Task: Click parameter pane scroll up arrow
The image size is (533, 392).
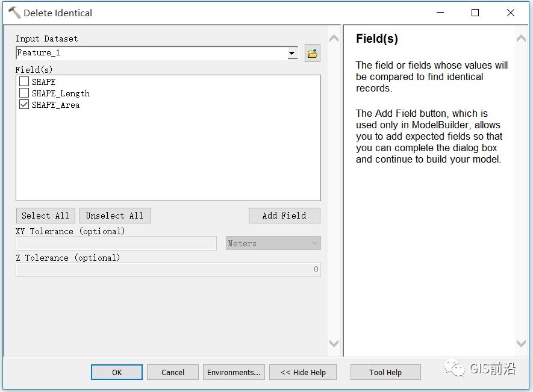Action: pos(334,39)
